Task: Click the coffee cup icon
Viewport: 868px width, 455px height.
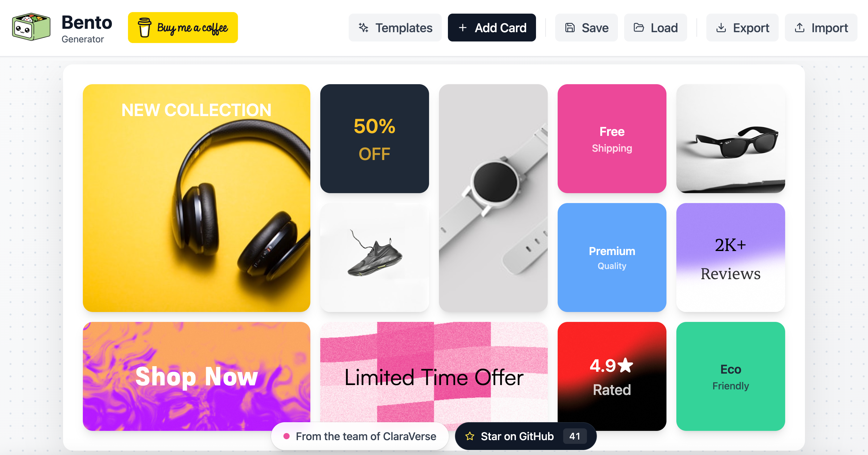Action: (x=145, y=28)
